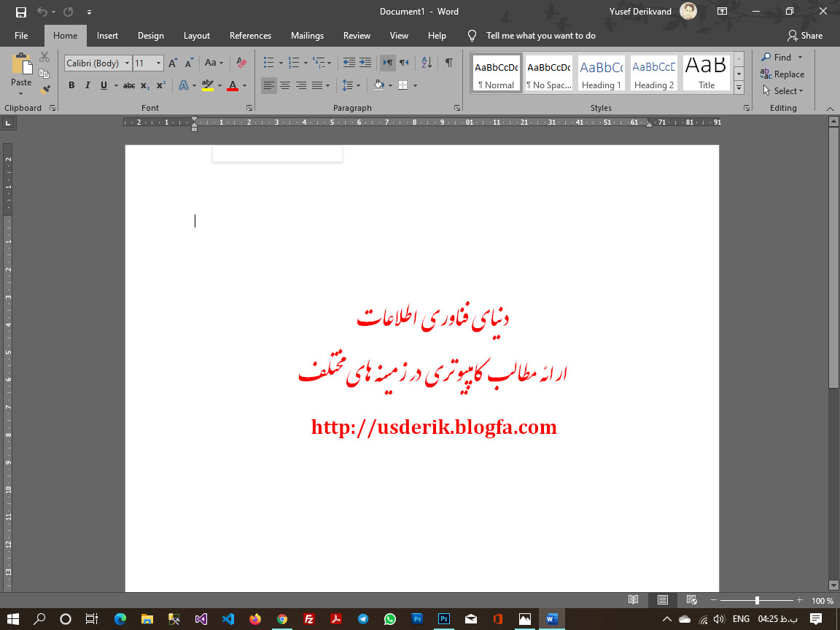Screen dimensions: 840x630
Task: Center align the paragraph
Action: [x=285, y=85]
